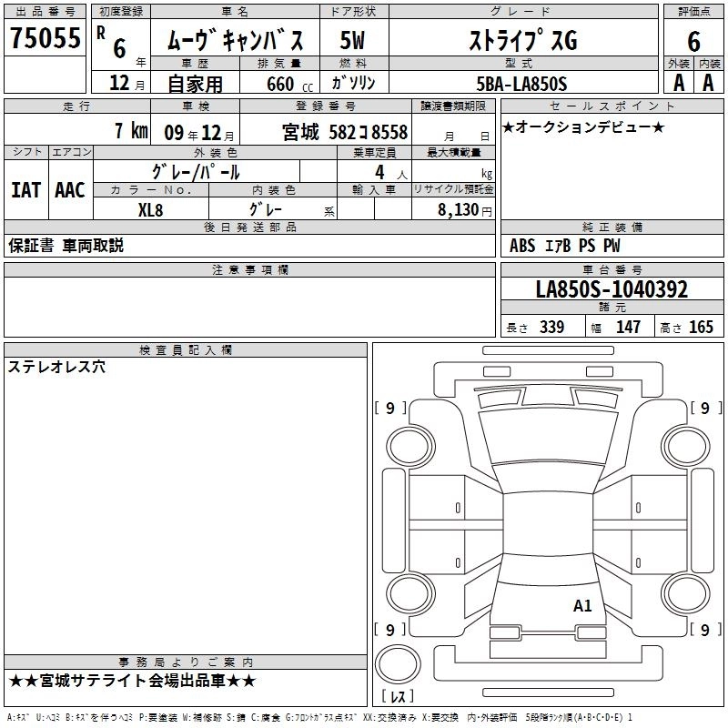Select the color number XL8

[x=150, y=208]
